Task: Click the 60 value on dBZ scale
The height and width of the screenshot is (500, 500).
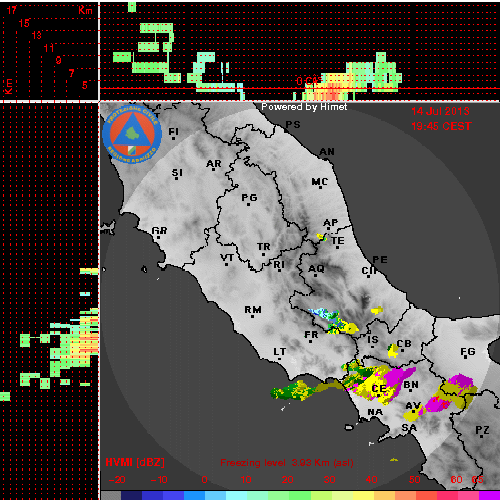Action: [x=456, y=480]
